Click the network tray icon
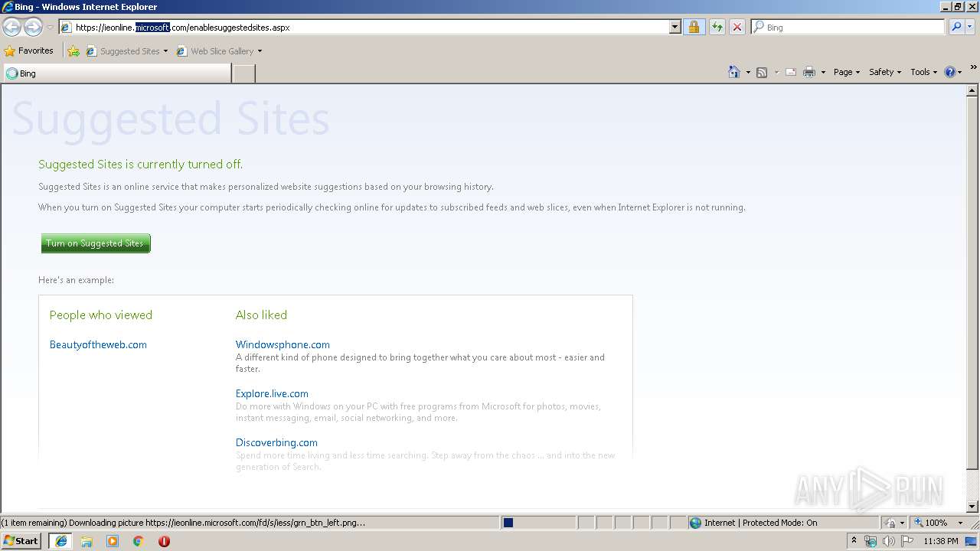 coord(871,541)
